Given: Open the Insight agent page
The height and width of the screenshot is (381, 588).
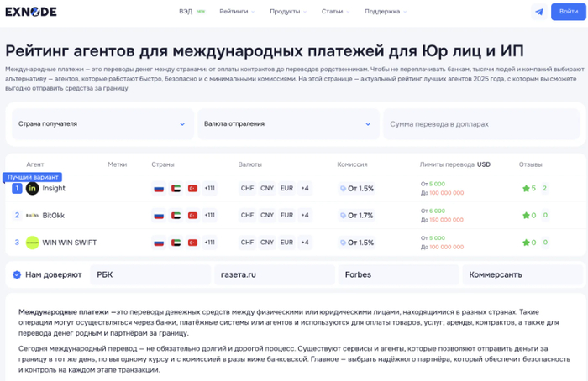Looking at the screenshot, I should pyautogui.click(x=54, y=189).
